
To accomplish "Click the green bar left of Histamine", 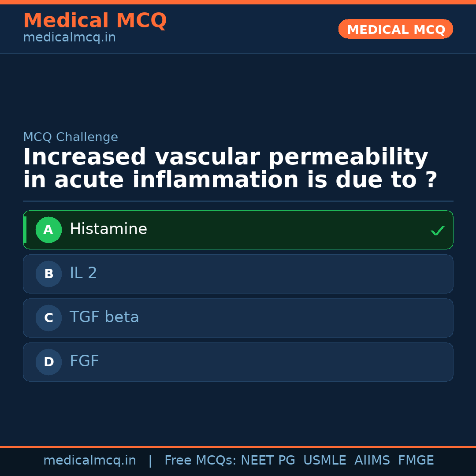I will coord(25,230).
